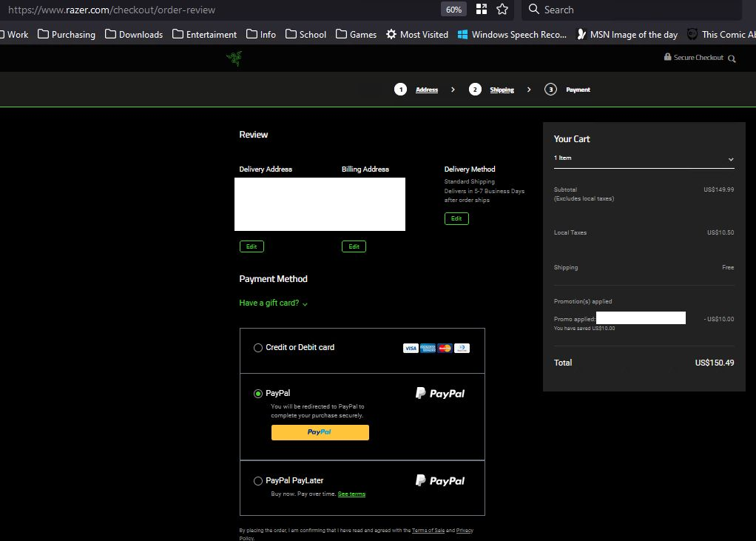The width and height of the screenshot is (756, 541).
Task: Open the Windows Speech Reco bookmark
Action: coord(512,34)
